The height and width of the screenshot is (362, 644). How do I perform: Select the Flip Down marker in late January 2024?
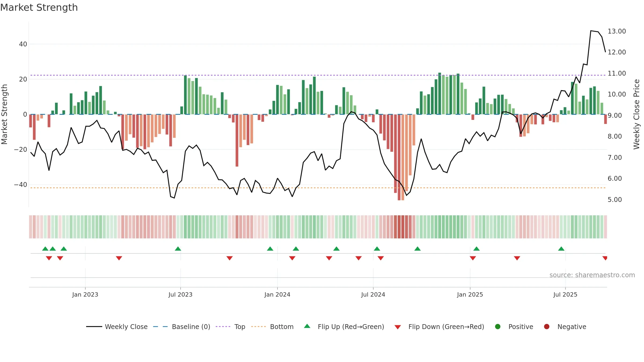(292, 258)
